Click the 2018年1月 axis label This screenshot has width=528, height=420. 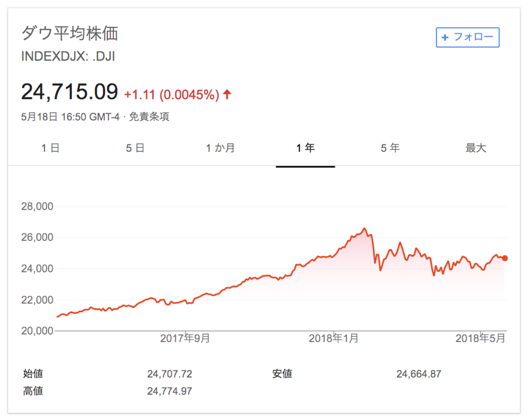click(x=334, y=338)
